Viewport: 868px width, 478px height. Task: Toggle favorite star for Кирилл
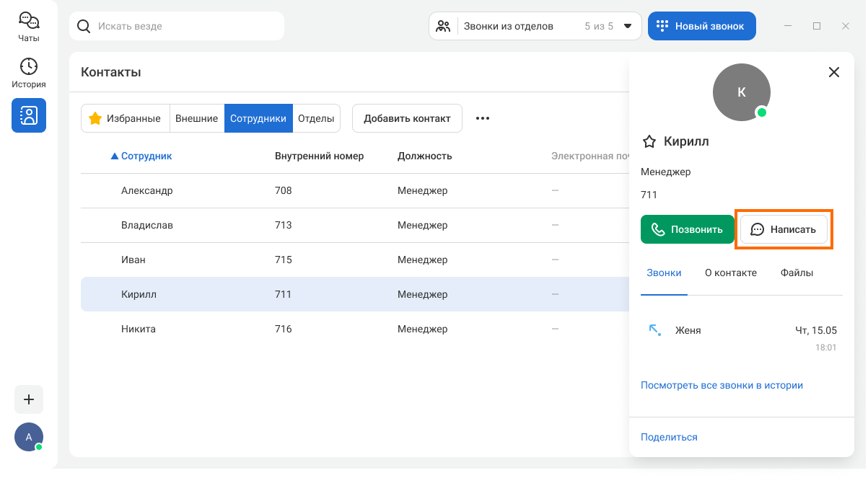pos(649,141)
